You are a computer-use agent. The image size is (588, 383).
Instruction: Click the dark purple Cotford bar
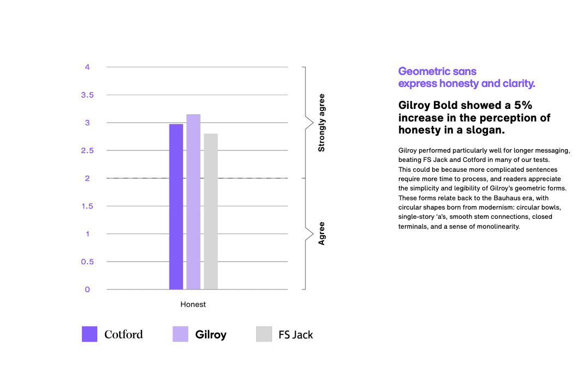tap(176, 207)
